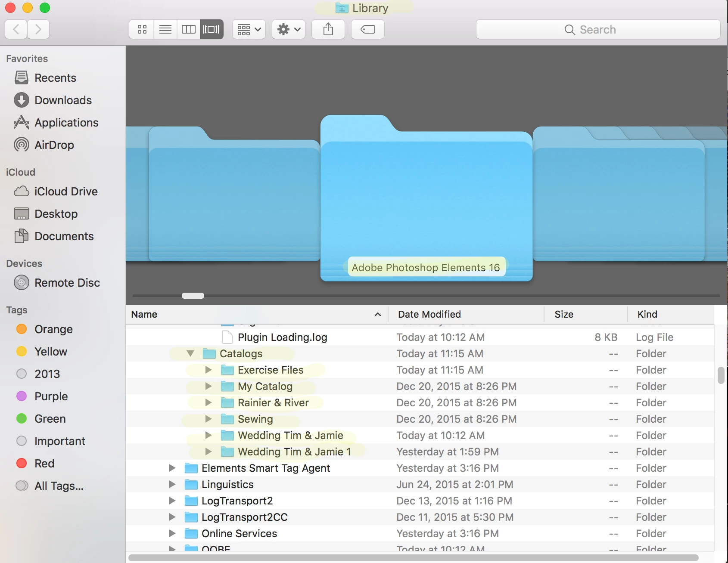Viewport: 728px width, 563px height.
Task: Open the Action gear menu
Action: 289,29
